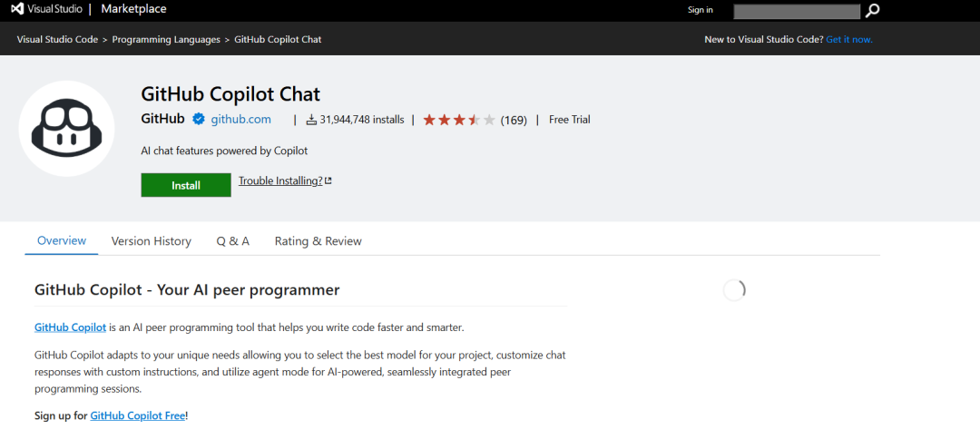Open the Programming Languages breadcrumb
This screenshot has width=980, height=429.
click(x=166, y=39)
